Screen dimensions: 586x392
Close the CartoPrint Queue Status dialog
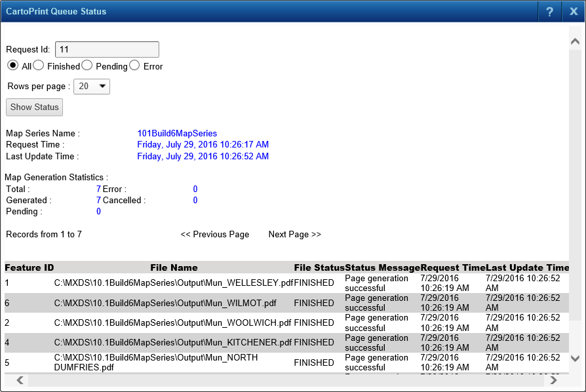(574, 12)
